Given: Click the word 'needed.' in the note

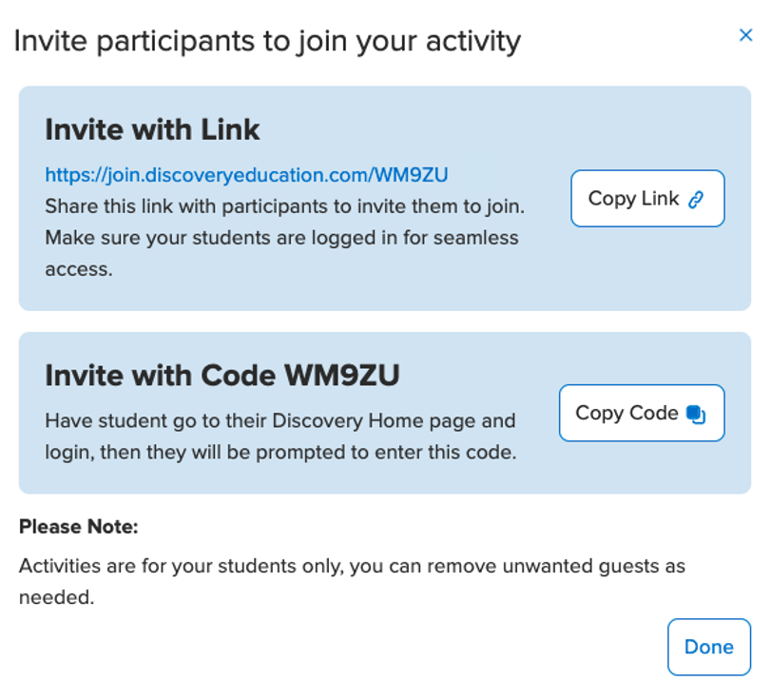Looking at the screenshot, I should point(56,597).
